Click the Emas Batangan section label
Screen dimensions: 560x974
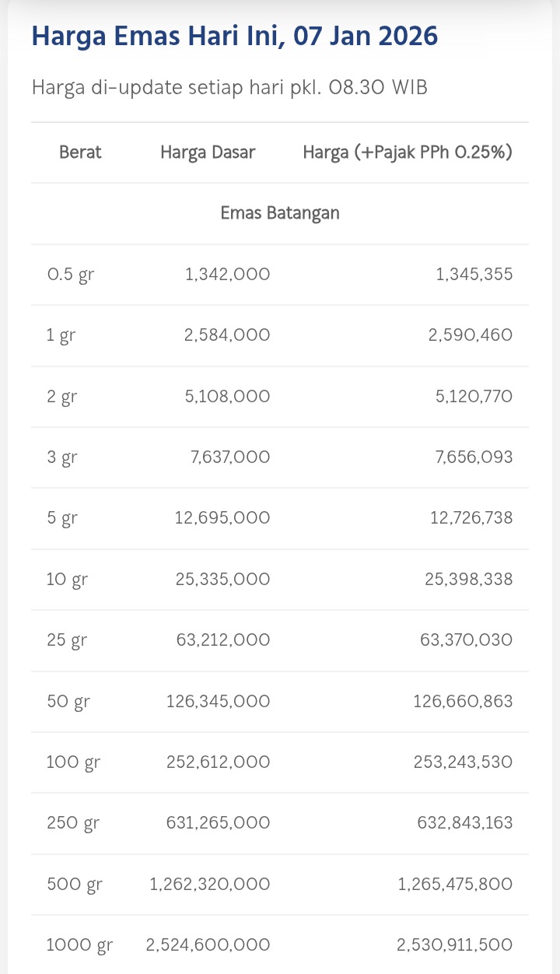[280, 213]
